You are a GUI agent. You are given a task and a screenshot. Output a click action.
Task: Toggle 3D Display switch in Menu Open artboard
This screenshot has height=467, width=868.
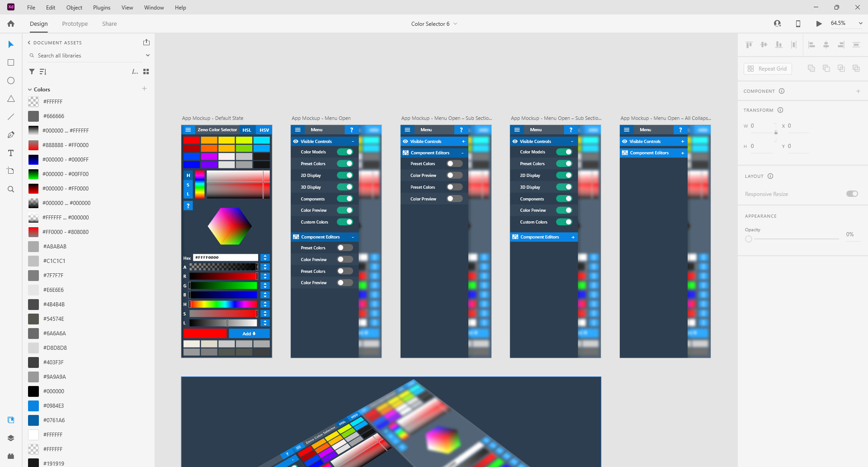[x=345, y=187]
